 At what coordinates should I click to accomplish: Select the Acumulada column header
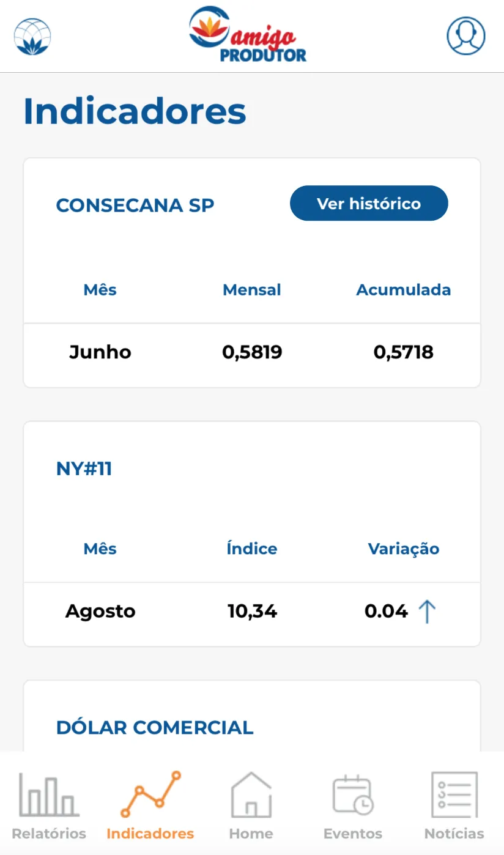click(404, 290)
